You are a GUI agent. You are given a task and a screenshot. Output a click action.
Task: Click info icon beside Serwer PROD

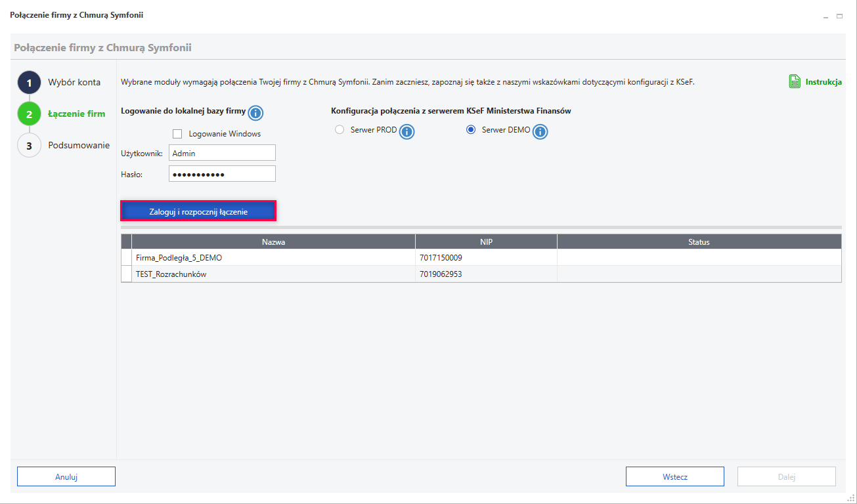coord(407,132)
